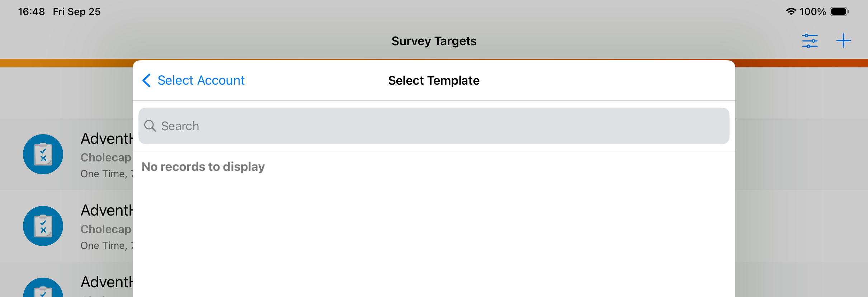Viewport: 868px width, 297px height.
Task: Click the Search field in Select Template
Action: click(x=434, y=126)
